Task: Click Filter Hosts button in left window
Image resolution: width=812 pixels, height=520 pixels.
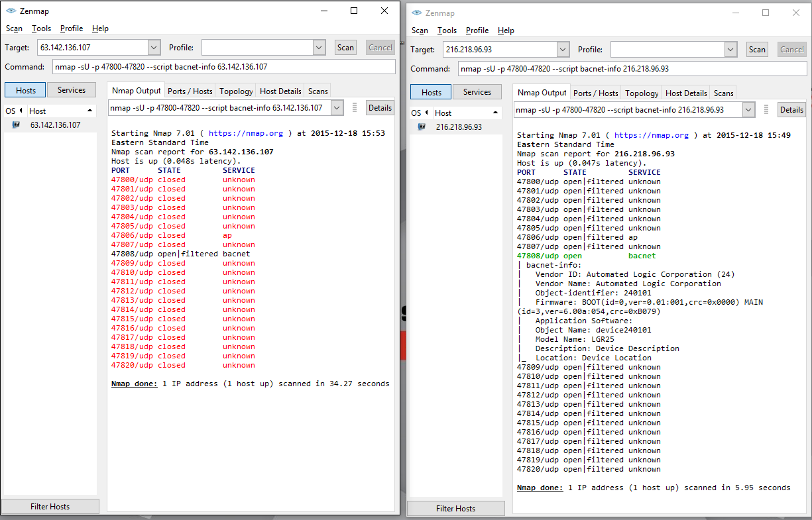Action: 50,506
